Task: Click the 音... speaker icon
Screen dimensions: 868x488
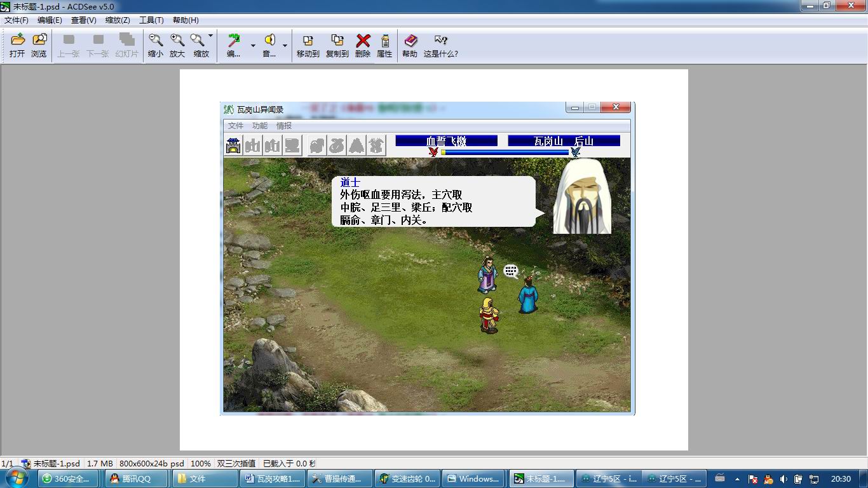Action: [x=269, y=46]
